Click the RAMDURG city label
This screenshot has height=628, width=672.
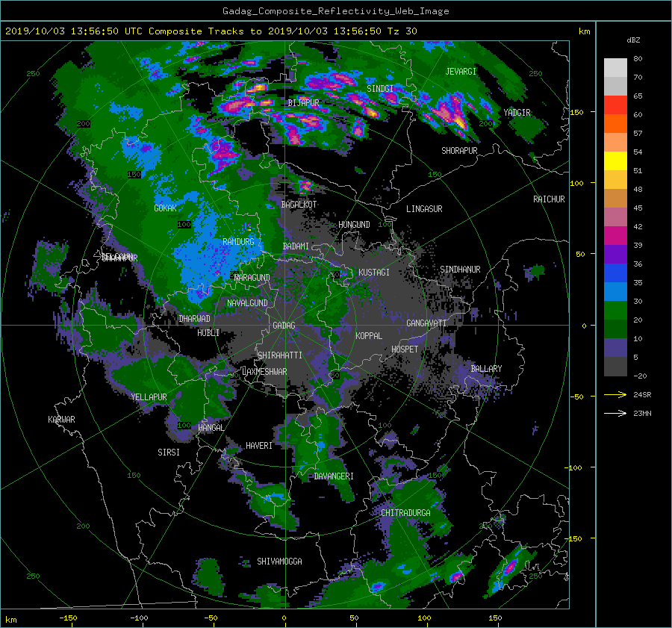click(x=238, y=242)
